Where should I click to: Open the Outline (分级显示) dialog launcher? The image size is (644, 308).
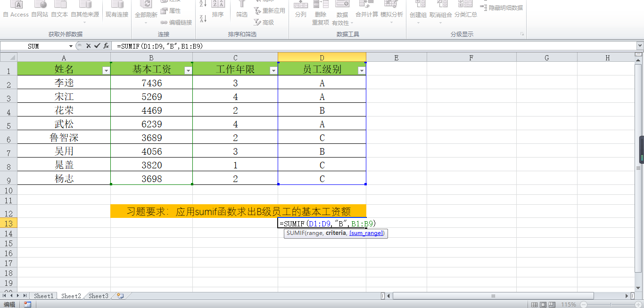[522, 34]
